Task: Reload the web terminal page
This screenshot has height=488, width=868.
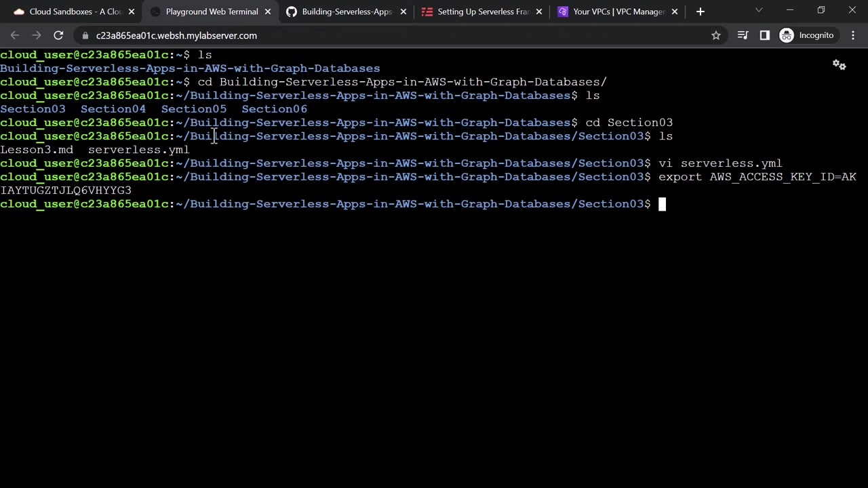Action: 58,35
